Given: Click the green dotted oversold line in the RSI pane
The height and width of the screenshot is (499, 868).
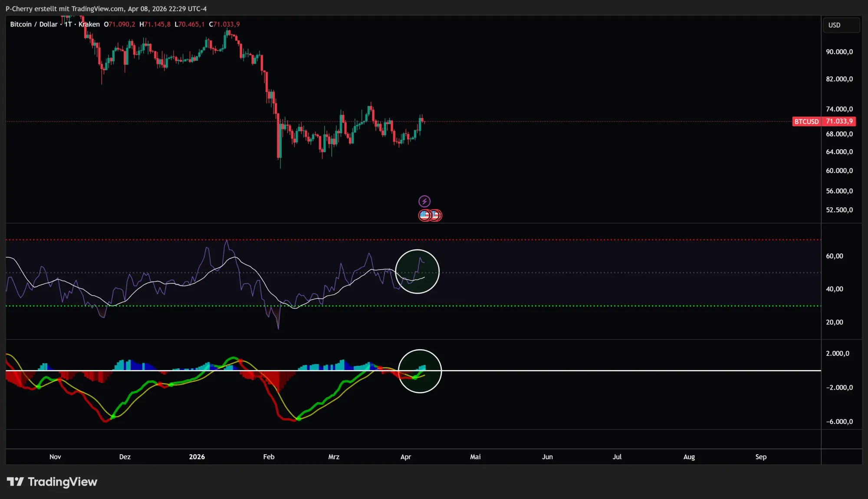Looking at the screenshot, I should (x=608, y=306).
